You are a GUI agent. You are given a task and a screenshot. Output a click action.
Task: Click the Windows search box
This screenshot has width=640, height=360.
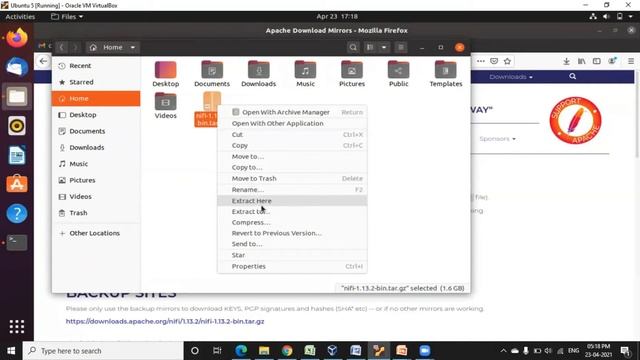(x=103, y=351)
